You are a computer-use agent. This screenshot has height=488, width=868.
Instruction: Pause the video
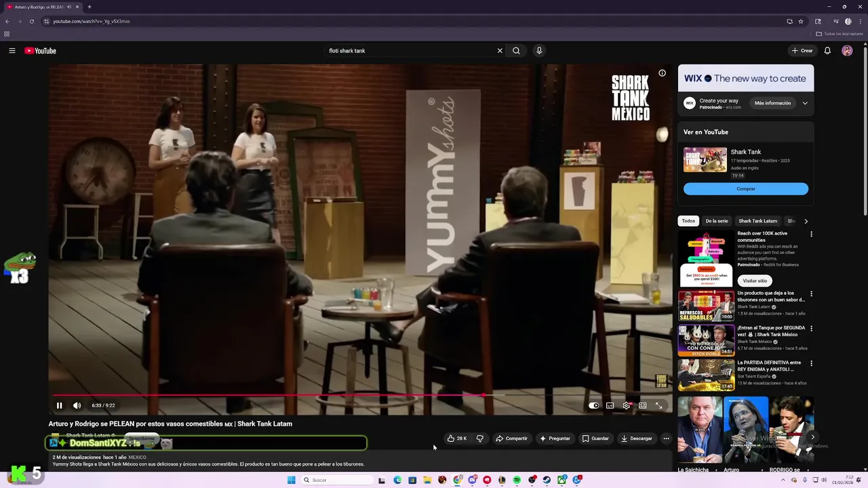coord(59,405)
